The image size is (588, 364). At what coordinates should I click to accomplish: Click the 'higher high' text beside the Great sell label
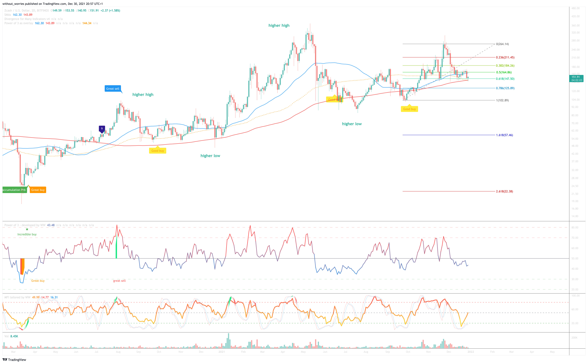pos(143,95)
